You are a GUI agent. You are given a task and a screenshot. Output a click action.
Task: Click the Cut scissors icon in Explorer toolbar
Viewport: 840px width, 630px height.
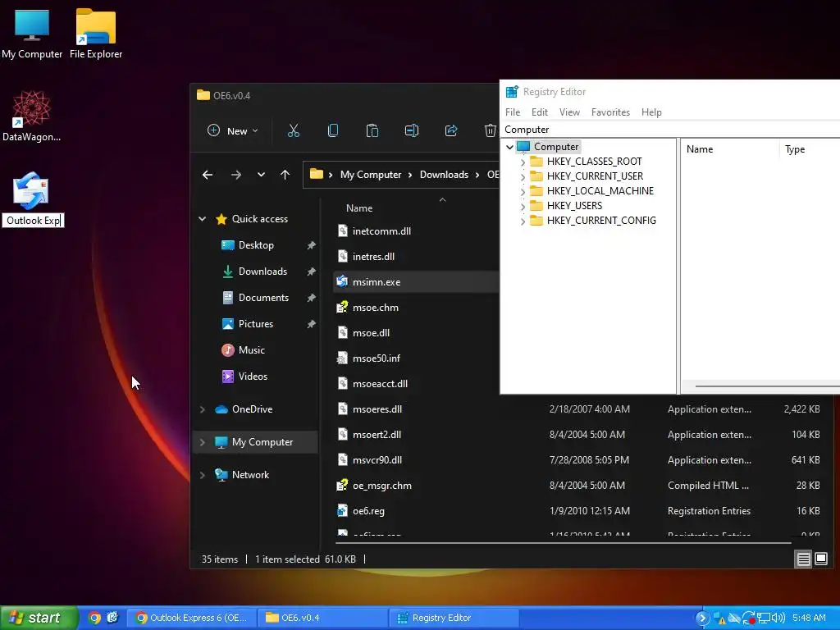[x=294, y=130]
